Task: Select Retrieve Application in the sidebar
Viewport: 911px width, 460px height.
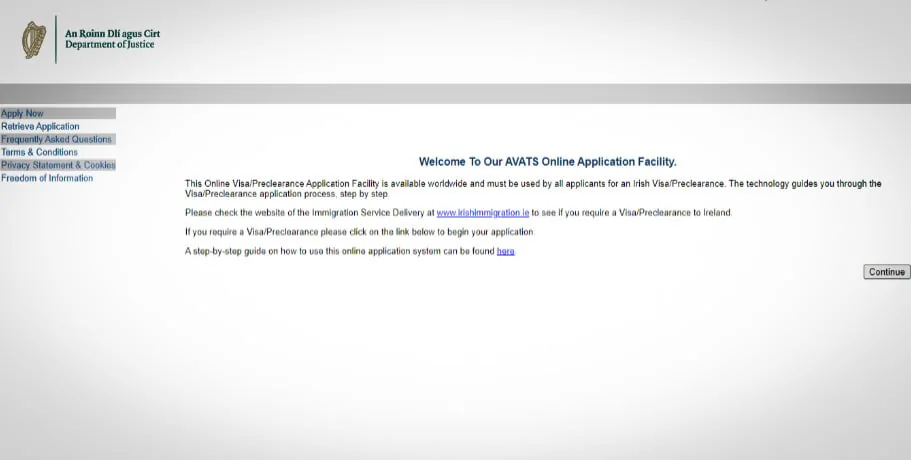Action: (x=40, y=126)
